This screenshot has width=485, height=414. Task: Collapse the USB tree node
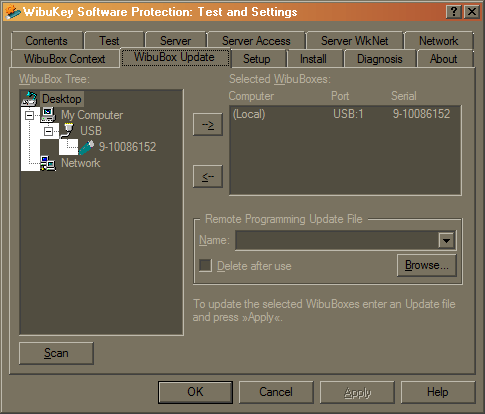click(48, 131)
